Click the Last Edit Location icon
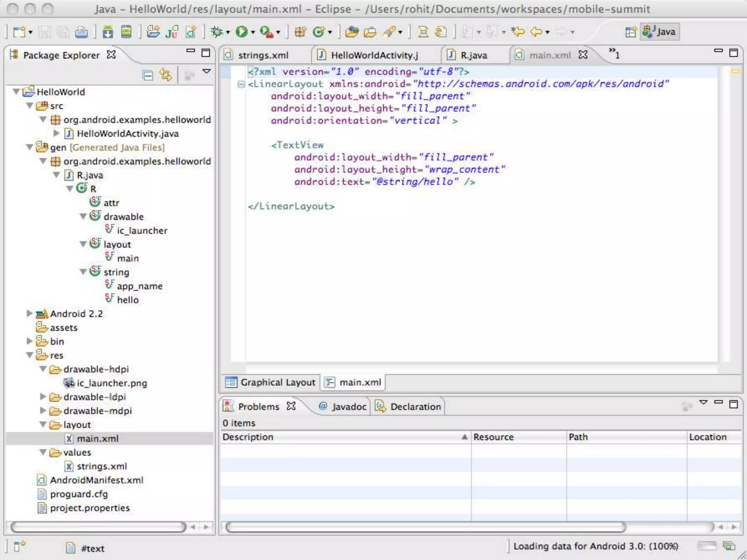Image resolution: width=747 pixels, height=560 pixels. pos(518,32)
